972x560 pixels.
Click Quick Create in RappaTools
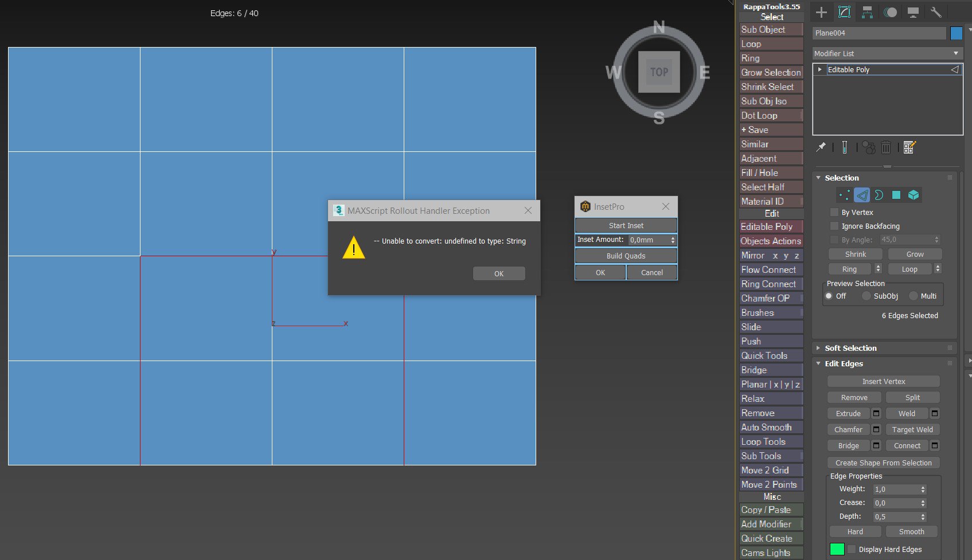click(771, 539)
